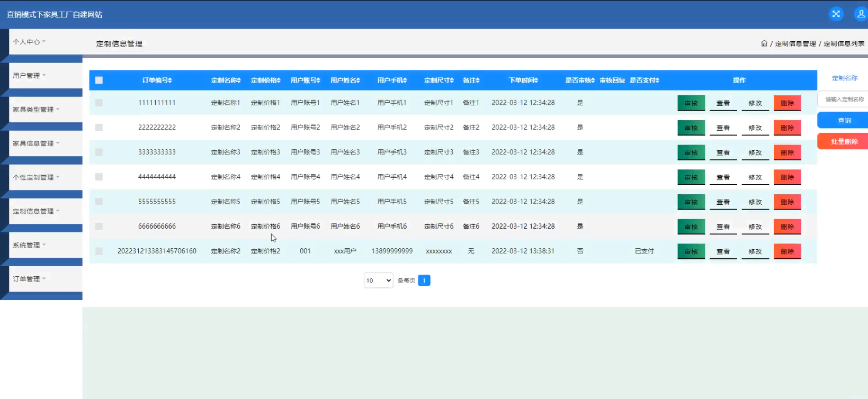This screenshot has height=399, width=868.
Task: Click 定制信息管理 breadcrumb link
Action: tap(795, 43)
